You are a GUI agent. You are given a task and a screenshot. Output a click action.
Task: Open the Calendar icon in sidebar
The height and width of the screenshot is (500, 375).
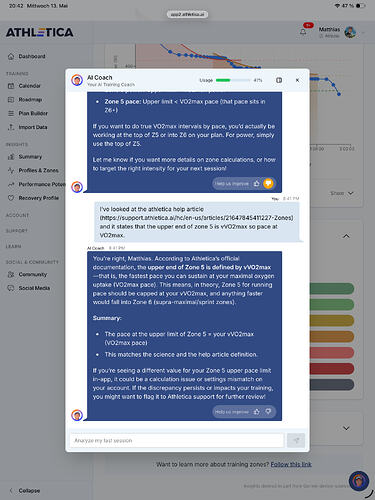(11, 86)
